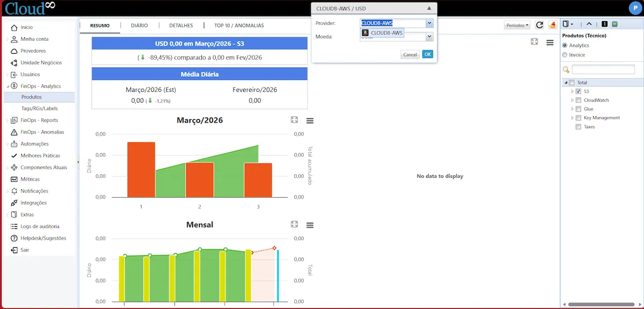Expand the empty right chart to fullscreen
The width and height of the screenshot is (644, 309).
534,42
